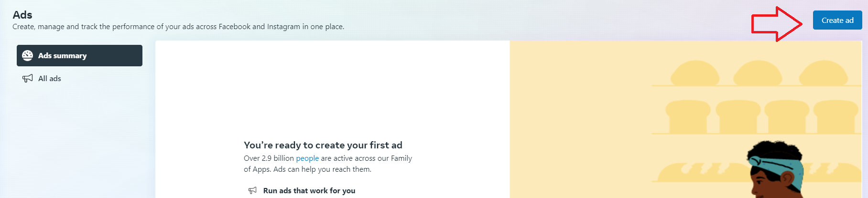Click "You're ready to create your first ad" heading
Image resolution: width=868 pixels, height=198 pixels.
tap(323, 145)
